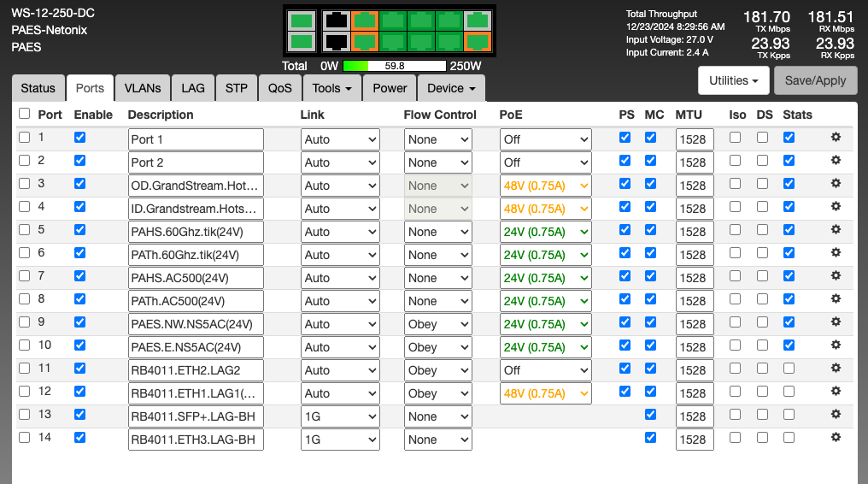This screenshot has height=484, width=868.
Task: Open the gear settings for Port 9
Action: 836,322
